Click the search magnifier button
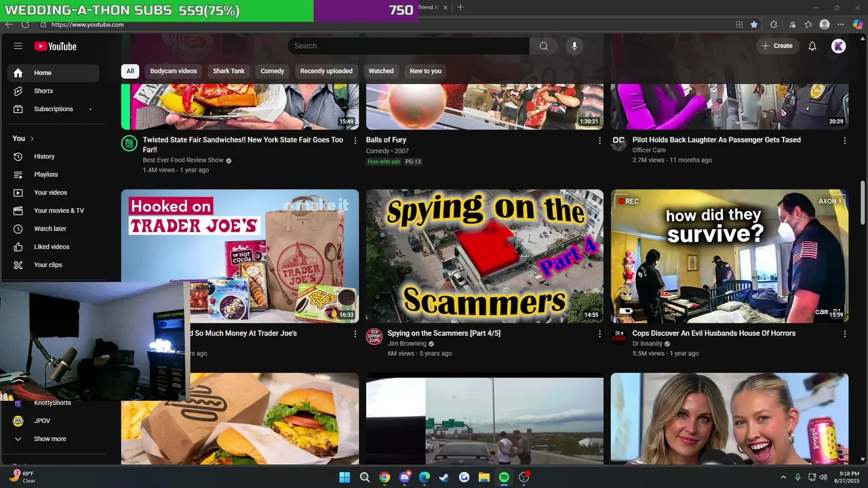Image resolution: width=868 pixels, height=488 pixels. point(543,46)
